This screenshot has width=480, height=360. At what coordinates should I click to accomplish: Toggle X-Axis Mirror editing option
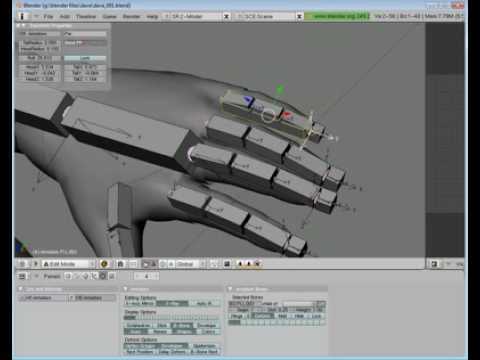point(140,303)
